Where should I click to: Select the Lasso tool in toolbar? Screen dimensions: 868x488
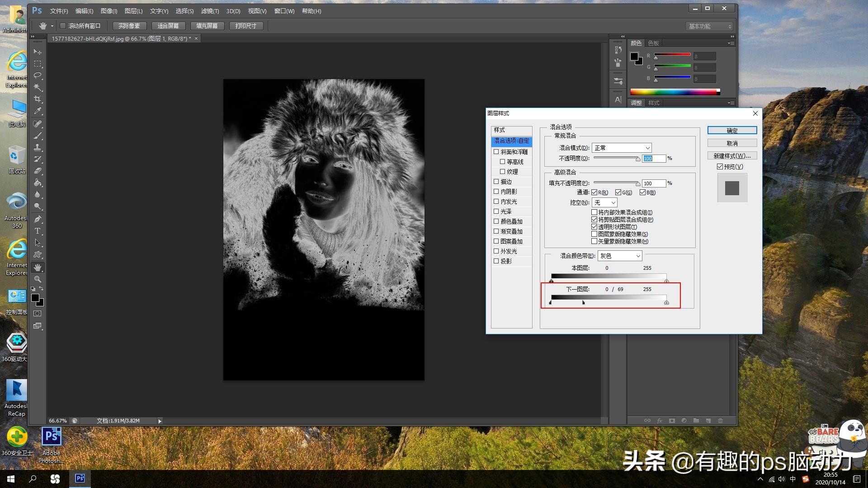click(x=38, y=75)
